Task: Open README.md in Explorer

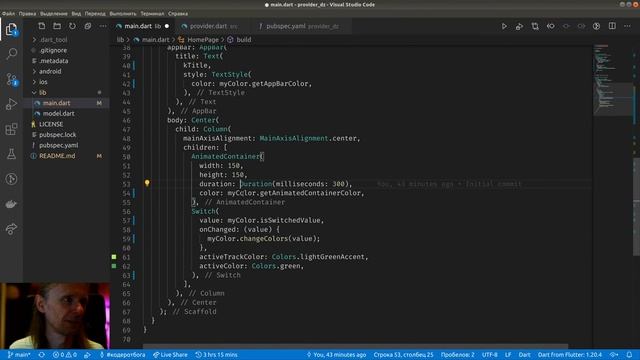Action: point(57,156)
